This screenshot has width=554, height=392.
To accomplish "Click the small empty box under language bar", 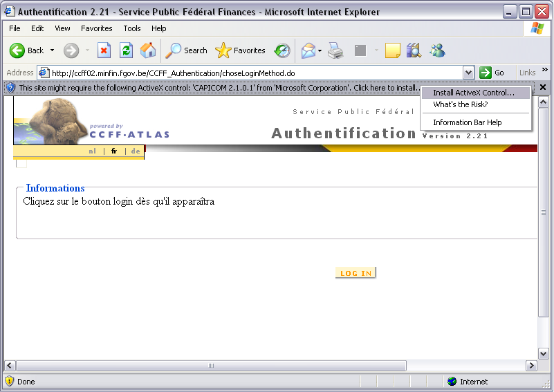I will [21, 164].
